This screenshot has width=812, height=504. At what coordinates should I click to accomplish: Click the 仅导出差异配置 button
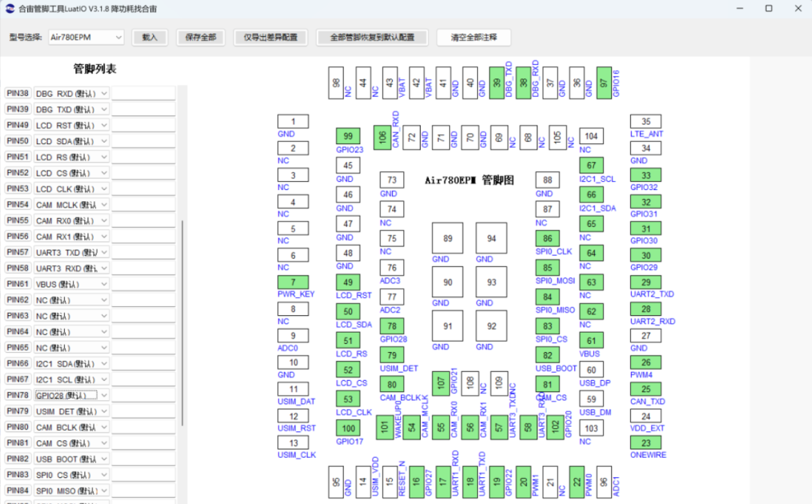point(271,38)
